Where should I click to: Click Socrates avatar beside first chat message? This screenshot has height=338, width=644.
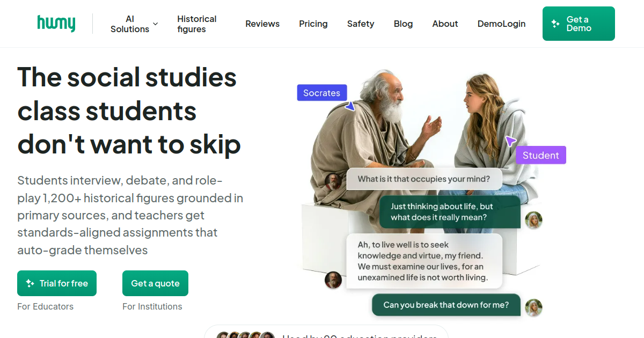coord(333,181)
